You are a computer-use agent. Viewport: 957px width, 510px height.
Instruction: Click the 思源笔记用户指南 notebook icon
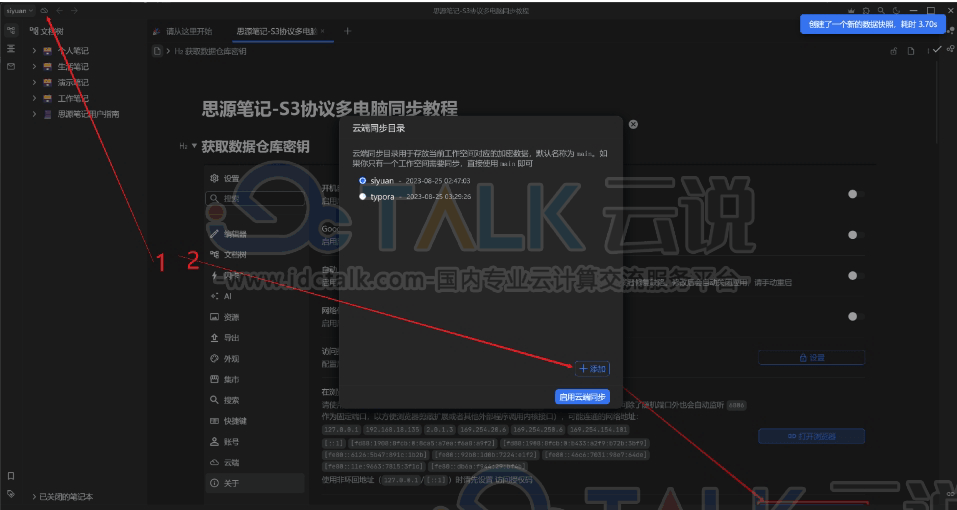[48, 114]
